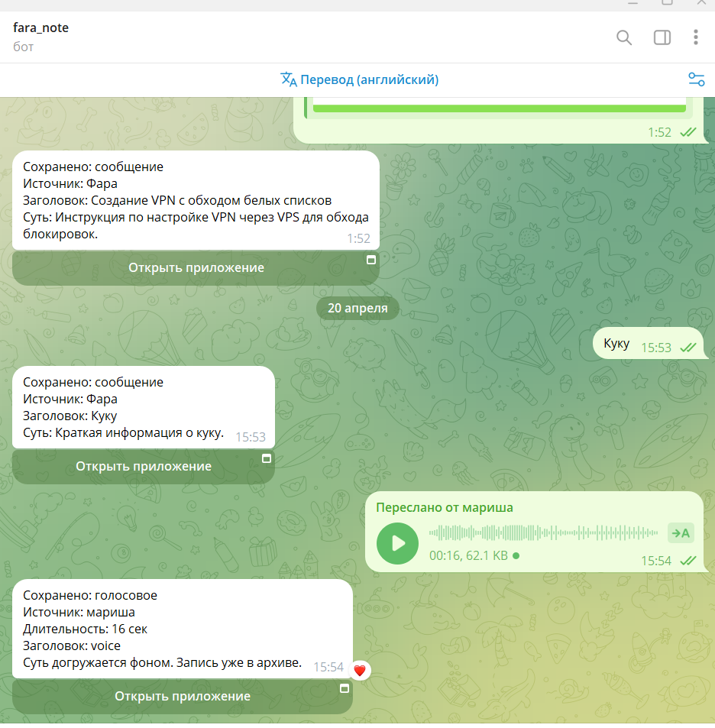The image size is (715, 728).
Task: Open fara_note bot profile from header
Action: tap(40, 37)
